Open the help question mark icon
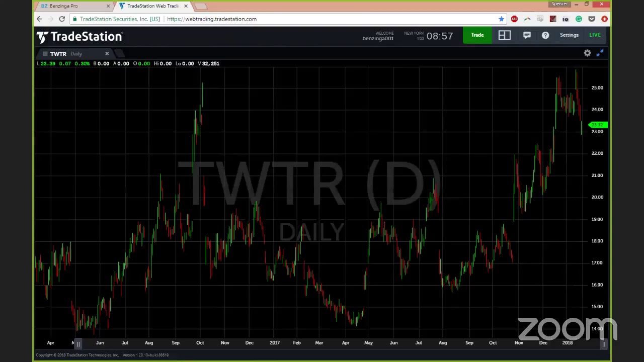Screen dimensions: 644x362 tap(545, 35)
